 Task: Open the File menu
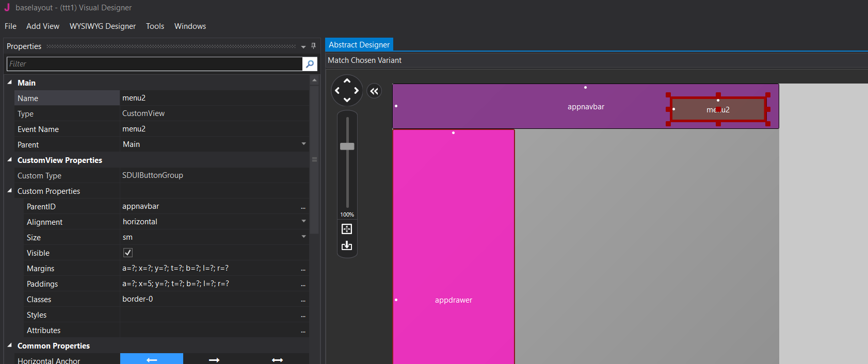tap(10, 26)
